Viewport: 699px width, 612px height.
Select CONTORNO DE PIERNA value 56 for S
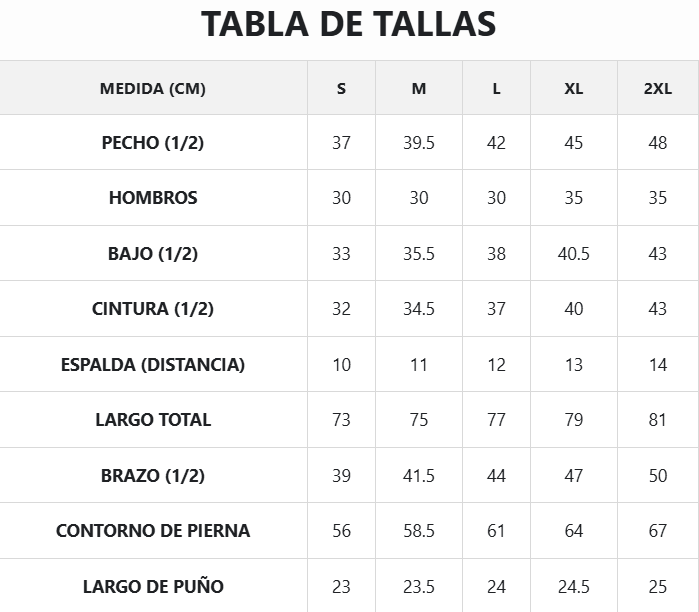[x=341, y=531]
